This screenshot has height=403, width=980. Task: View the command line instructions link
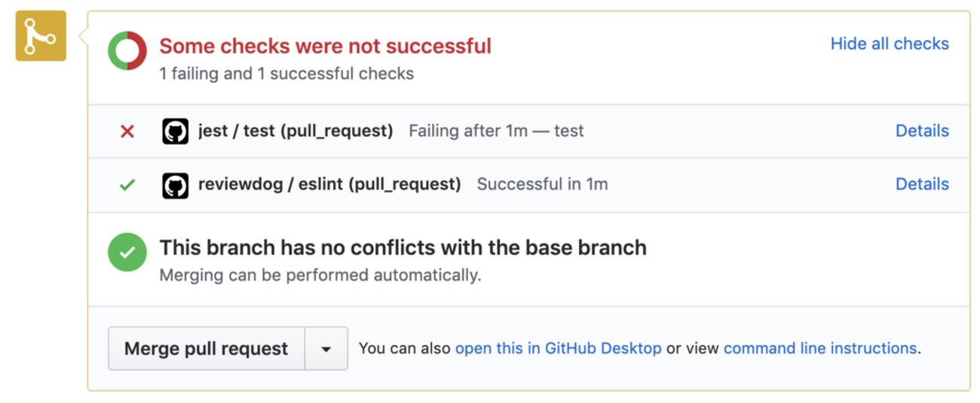click(820, 349)
